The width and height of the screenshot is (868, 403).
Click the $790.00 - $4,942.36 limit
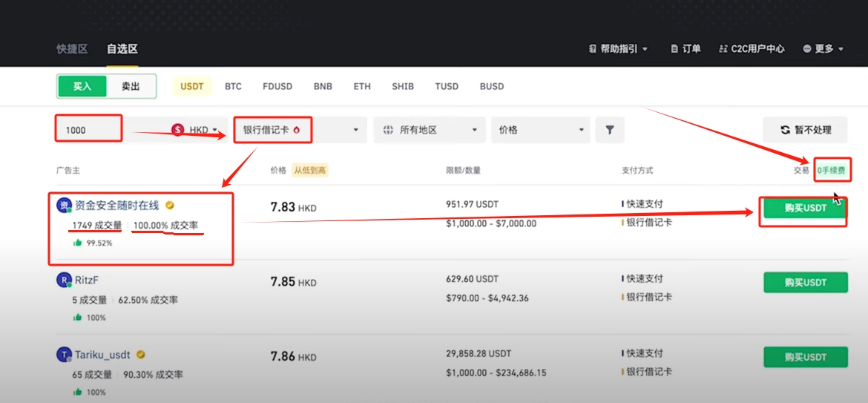487,298
